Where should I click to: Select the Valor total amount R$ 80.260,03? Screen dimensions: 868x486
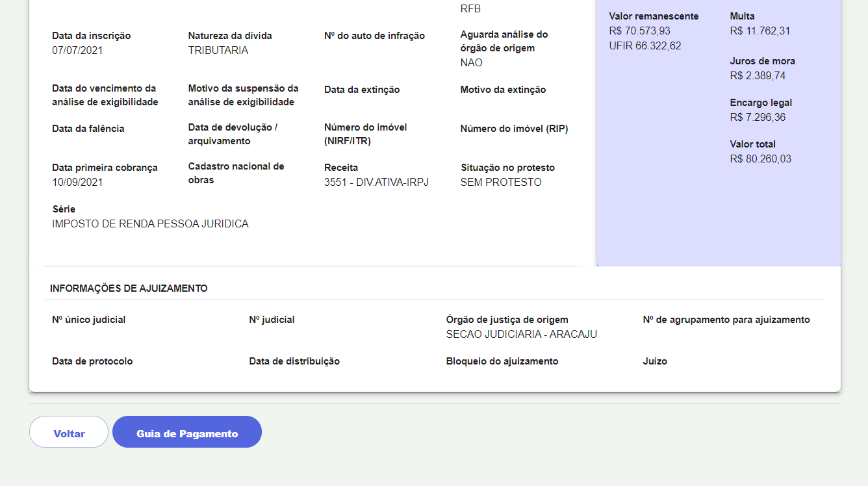coord(760,159)
